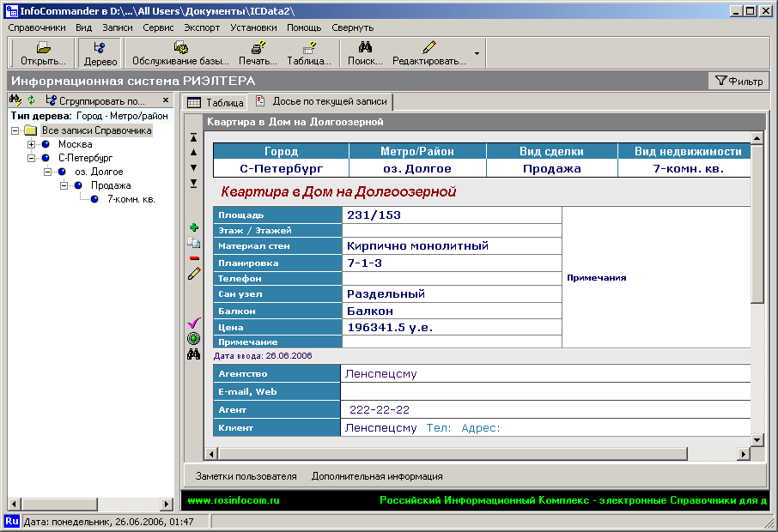This screenshot has height=532, width=778.
Task: Copy the record using the duplicate pages icon
Action: (x=194, y=244)
